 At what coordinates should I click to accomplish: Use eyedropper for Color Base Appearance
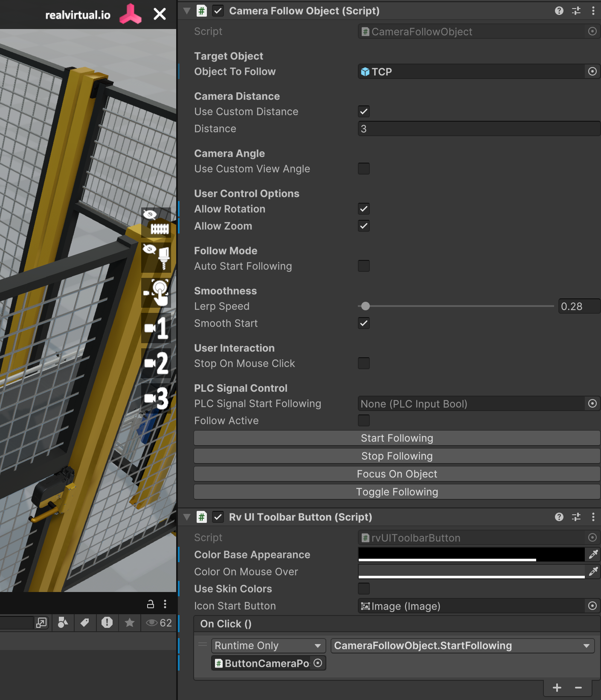593,554
